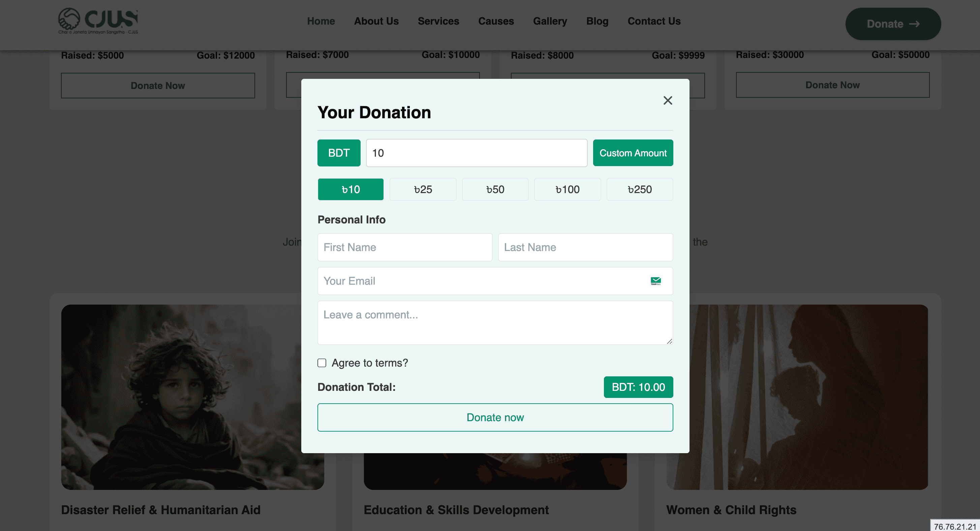
Task: Check the Agree to terms checkbox
Action: (x=322, y=363)
